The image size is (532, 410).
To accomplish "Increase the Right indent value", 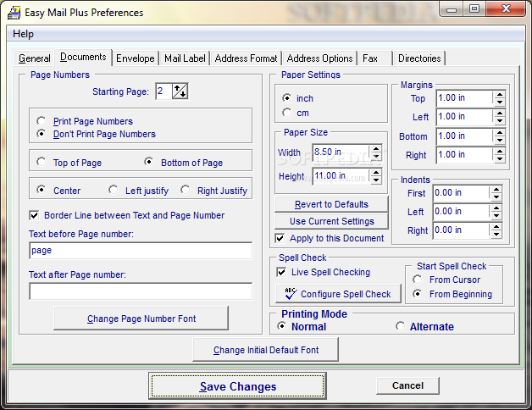I will [x=496, y=227].
